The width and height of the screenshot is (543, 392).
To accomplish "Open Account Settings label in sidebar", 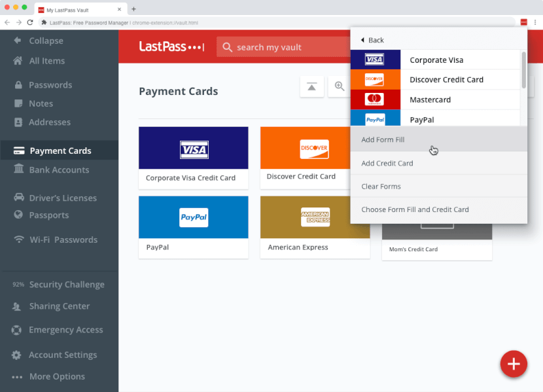I will click(63, 355).
